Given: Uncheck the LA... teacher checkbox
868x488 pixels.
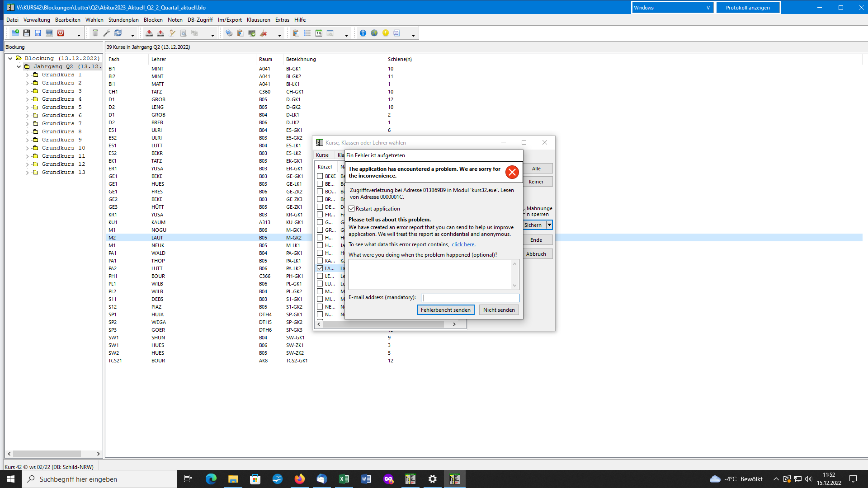Looking at the screenshot, I should [x=320, y=268].
